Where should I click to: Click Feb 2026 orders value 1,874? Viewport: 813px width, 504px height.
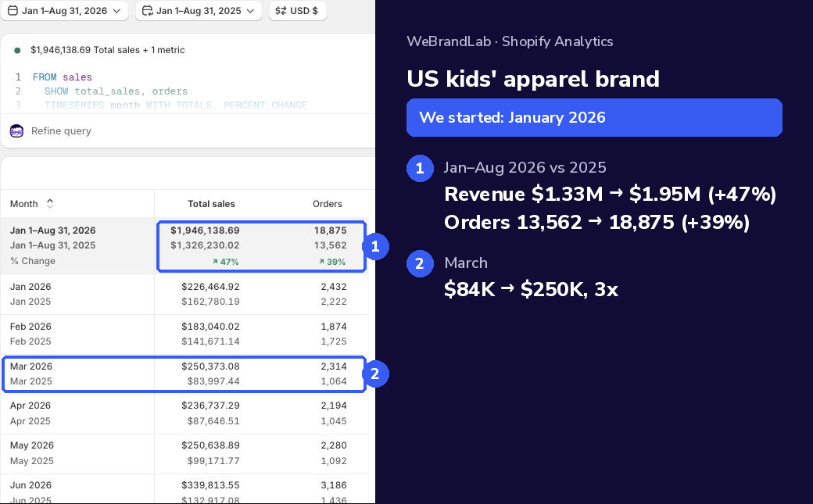(334, 326)
